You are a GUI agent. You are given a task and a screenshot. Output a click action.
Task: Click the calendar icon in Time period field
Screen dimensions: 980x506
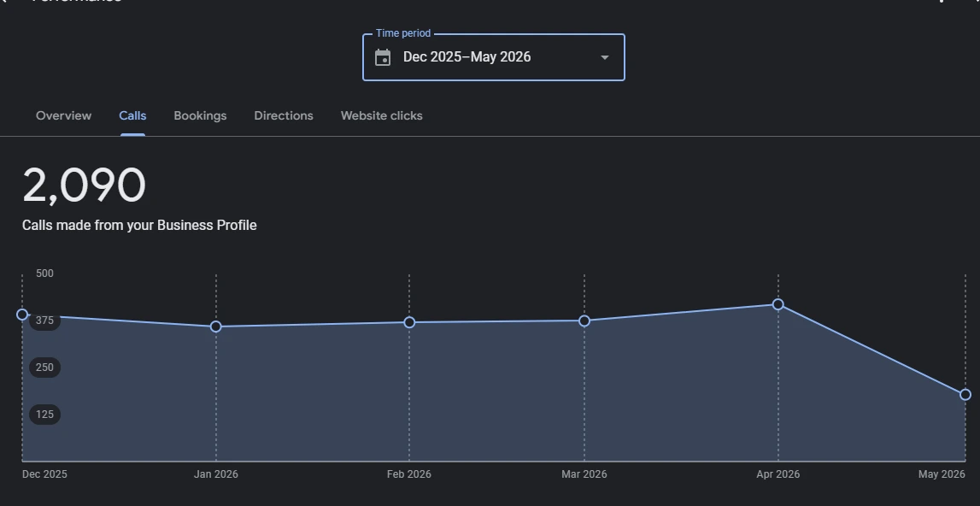383,57
